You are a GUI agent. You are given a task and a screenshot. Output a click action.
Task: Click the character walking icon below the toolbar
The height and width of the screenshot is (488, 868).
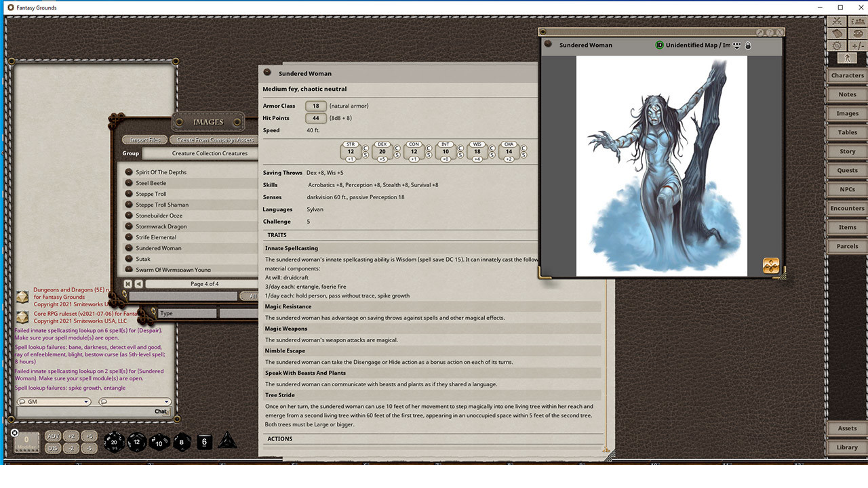(847, 58)
